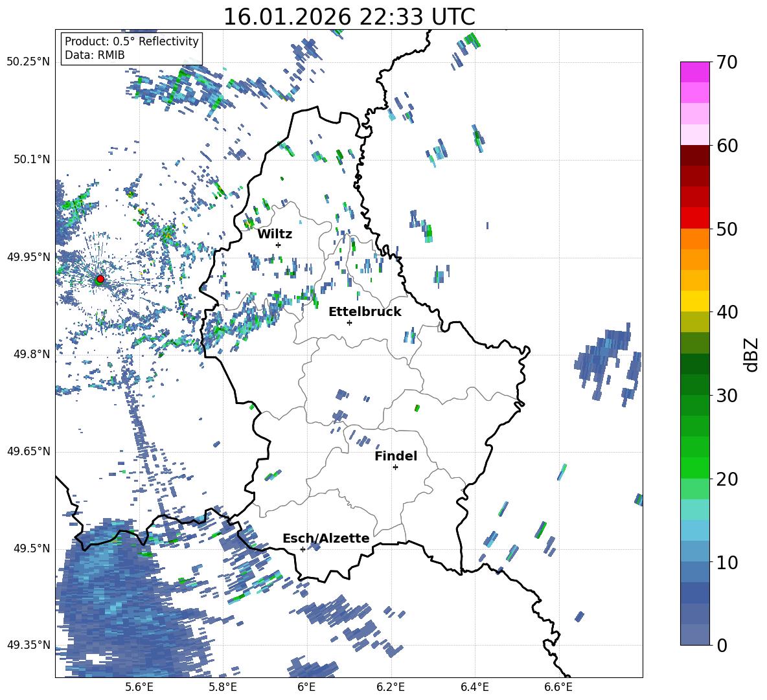Click the 6.2°E longitude label

391,688
